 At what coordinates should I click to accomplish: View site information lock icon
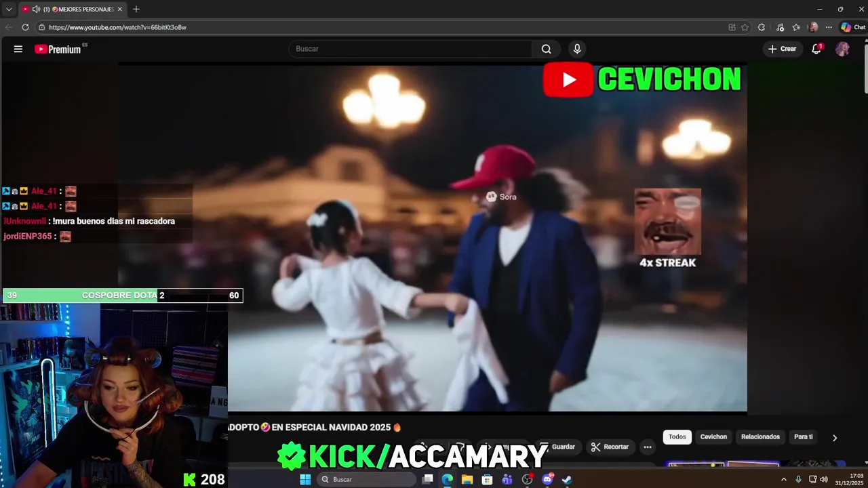click(41, 27)
